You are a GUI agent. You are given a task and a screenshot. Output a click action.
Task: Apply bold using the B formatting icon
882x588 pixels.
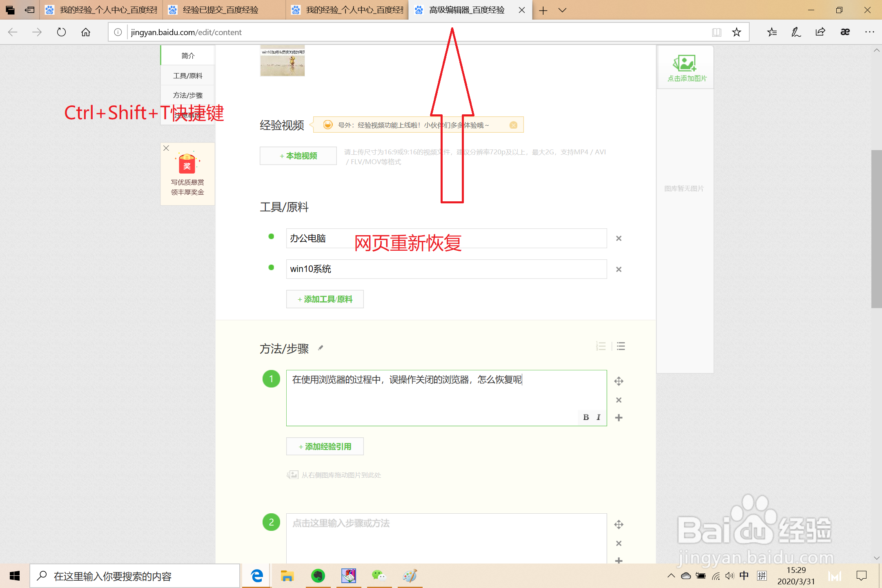pyautogui.click(x=586, y=417)
